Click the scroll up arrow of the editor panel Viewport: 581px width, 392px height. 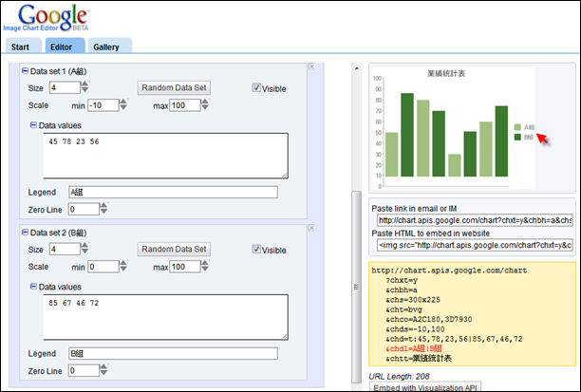click(x=356, y=68)
